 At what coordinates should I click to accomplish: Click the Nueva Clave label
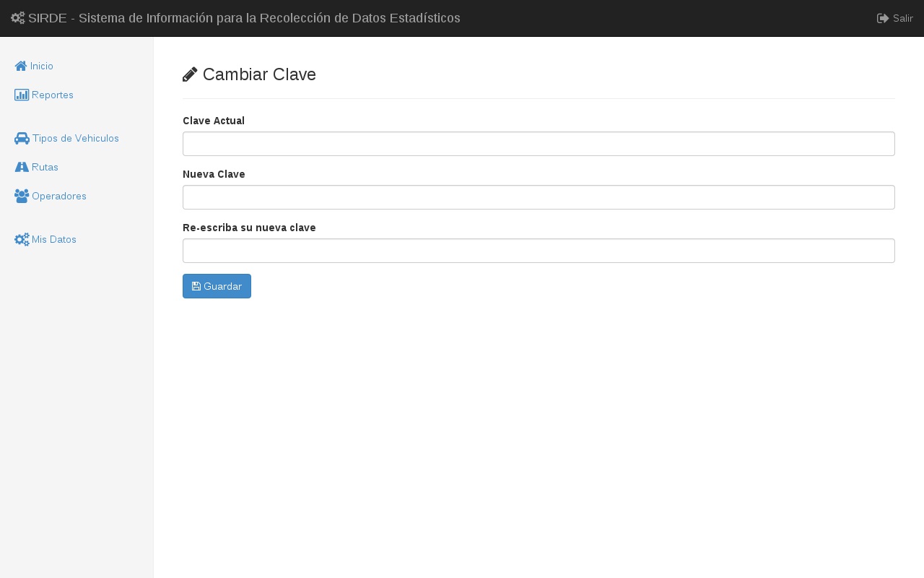point(214,174)
